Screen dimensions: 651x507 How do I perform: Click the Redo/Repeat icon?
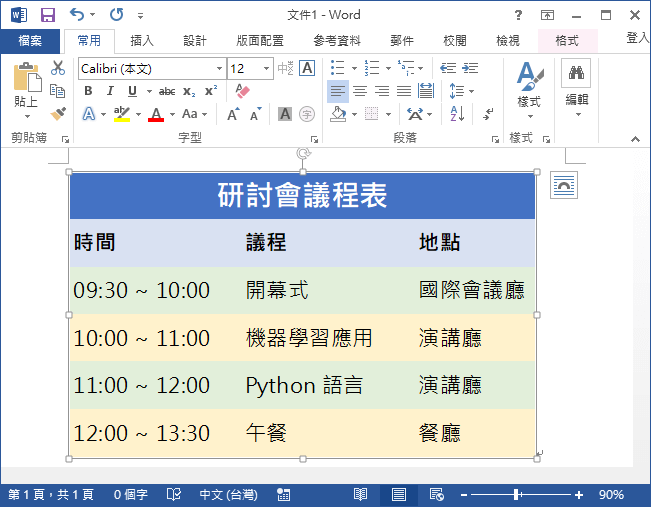116,15
